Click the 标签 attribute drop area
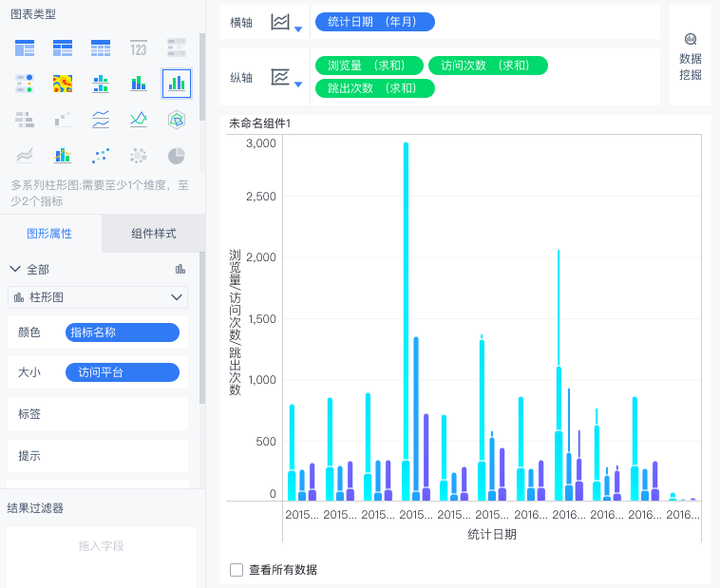 [x=98, y=414]
